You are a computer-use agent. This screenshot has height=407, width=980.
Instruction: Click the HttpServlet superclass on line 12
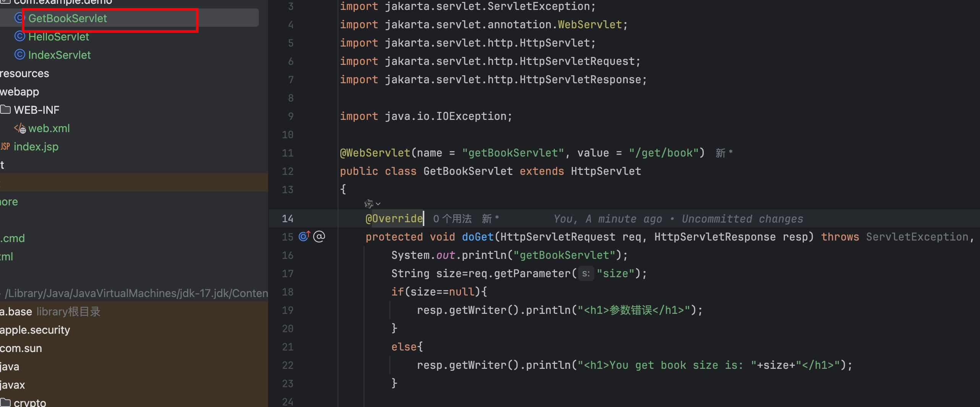coord(606,171)
